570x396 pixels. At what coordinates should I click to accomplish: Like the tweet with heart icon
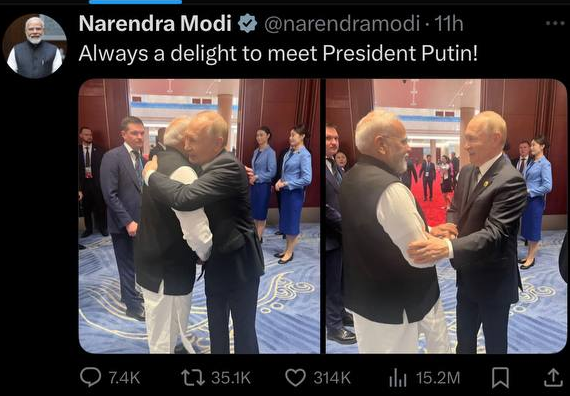point(295,377)
